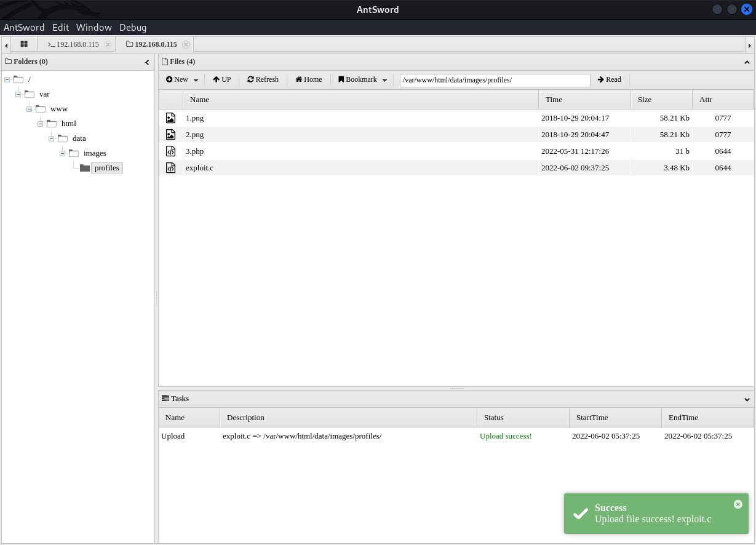Collapse the images tree node
Viewport: 756px width, 545px height.
click(x=62, y=153)
